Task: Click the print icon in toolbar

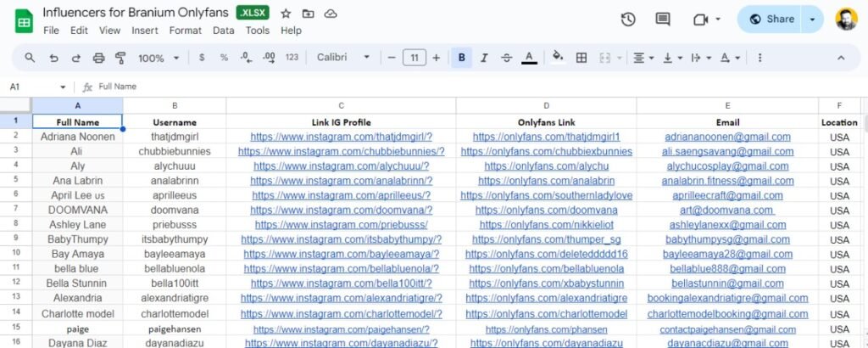Action: point(98,58)
